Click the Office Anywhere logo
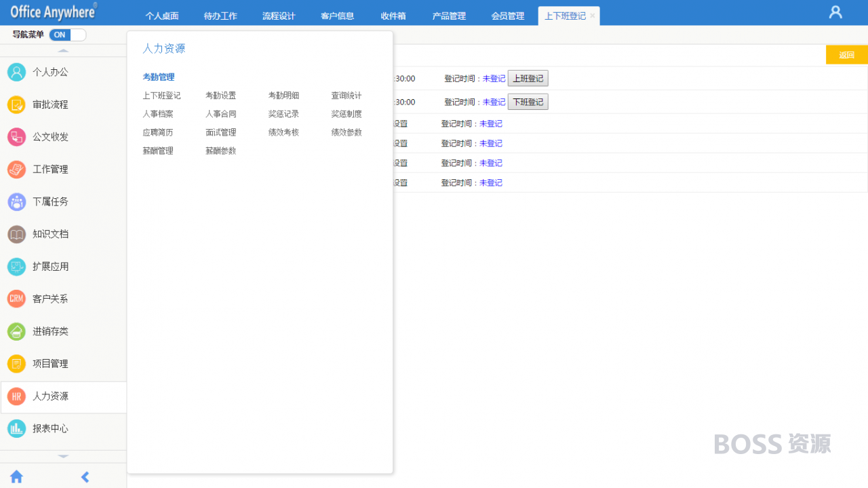 tap(54, 12)
